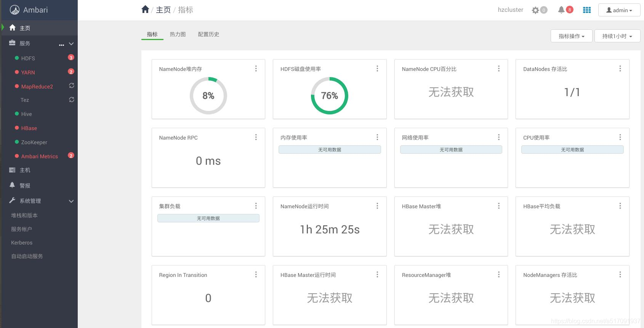The height and width of the screenshot is (328, 644).
Task: Open ResourceManager堆 widget kebab menu
Action: (x=498, y=275)
